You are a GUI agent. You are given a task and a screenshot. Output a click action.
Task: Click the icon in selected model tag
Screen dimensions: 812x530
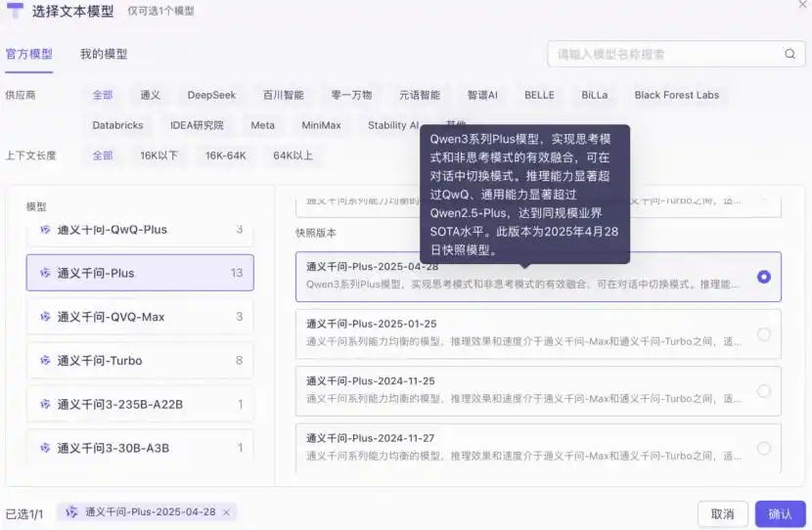tap(72, 511)
